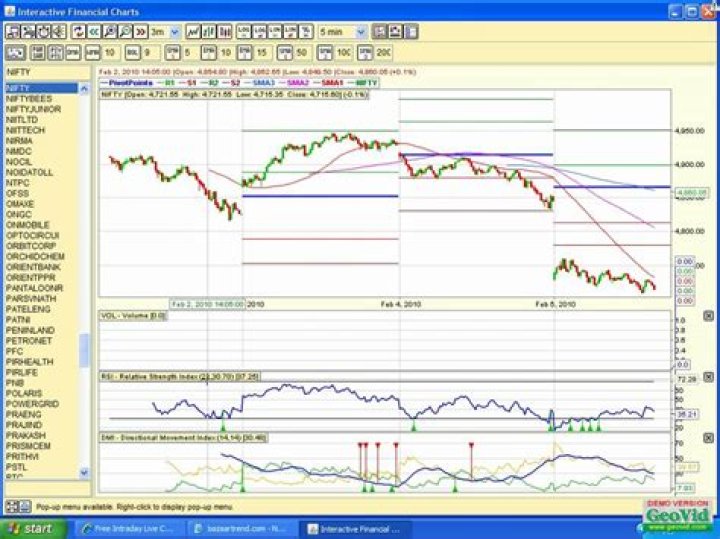
Task: Click the Bollinger period field showing 9
Action: click(151, 53)
